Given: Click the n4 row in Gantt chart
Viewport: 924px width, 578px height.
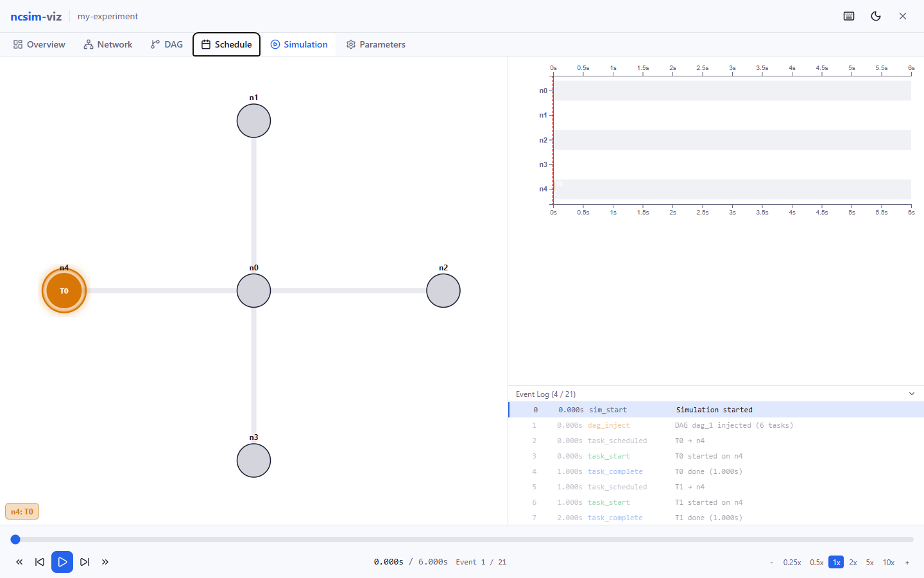Looking at the screenshot, I should [x=732, y=189].
